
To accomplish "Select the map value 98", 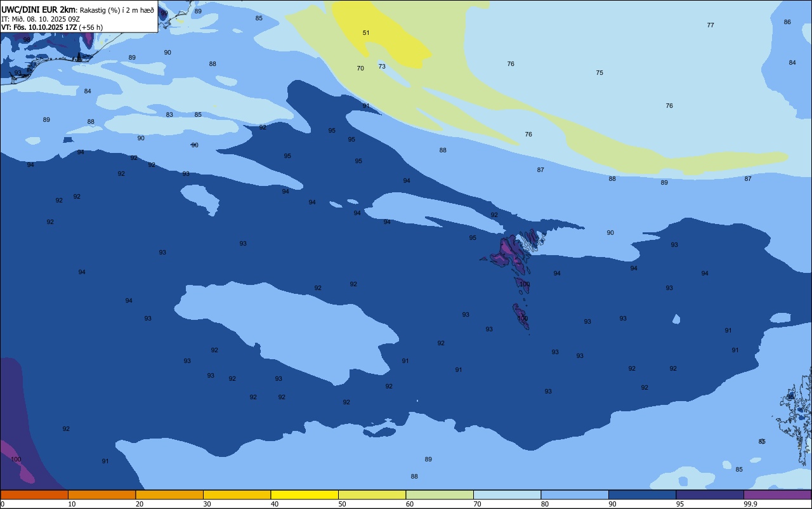I will click(27, 39).
